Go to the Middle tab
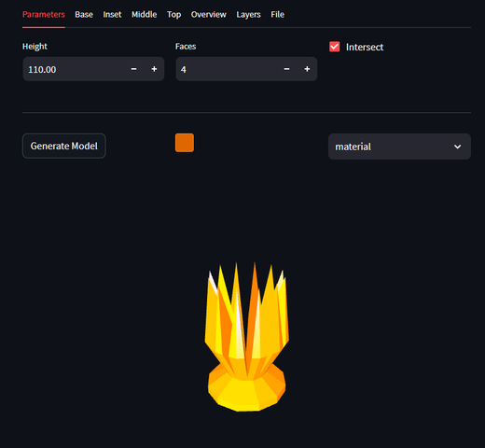The image size is (485, 448). tap(144, 15)
